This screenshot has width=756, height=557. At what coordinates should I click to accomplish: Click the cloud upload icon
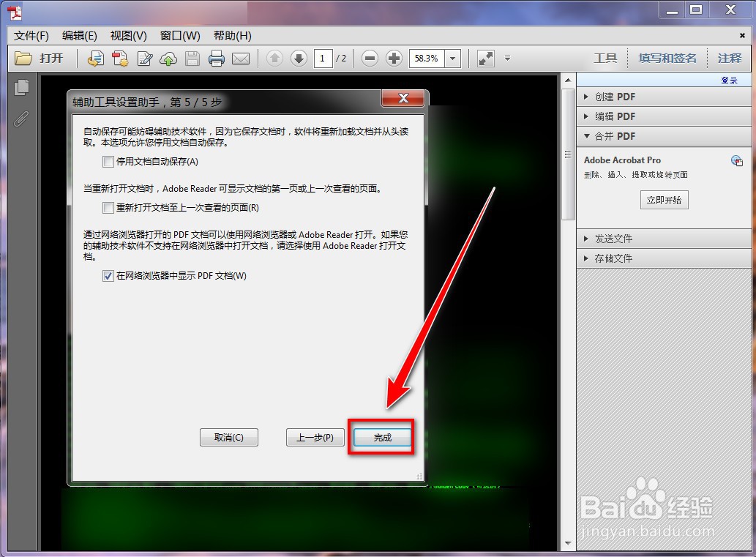(x=168, y=58)
